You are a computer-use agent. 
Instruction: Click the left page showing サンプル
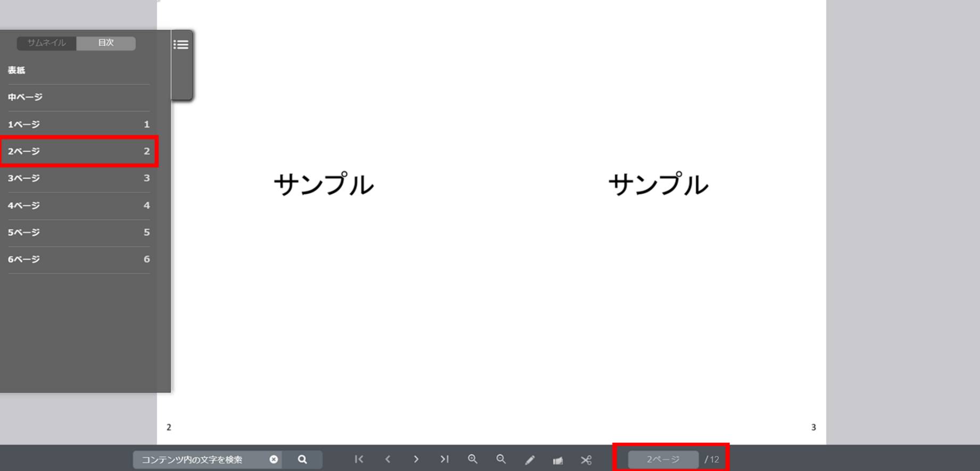[x=324, y=222]
